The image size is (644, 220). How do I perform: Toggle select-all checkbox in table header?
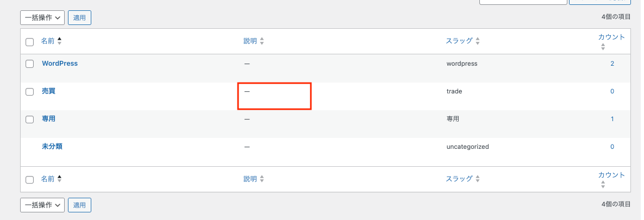pos(30,42)
